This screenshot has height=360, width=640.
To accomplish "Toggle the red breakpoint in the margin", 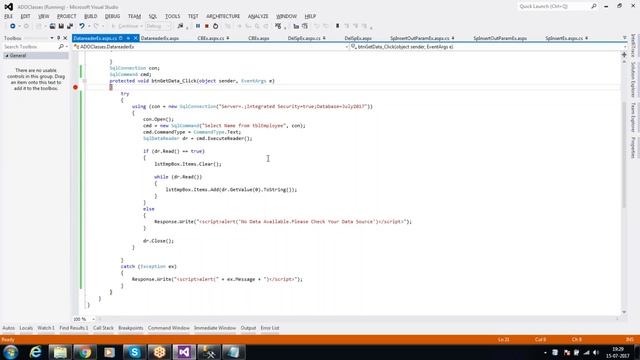I will point(76,87).
